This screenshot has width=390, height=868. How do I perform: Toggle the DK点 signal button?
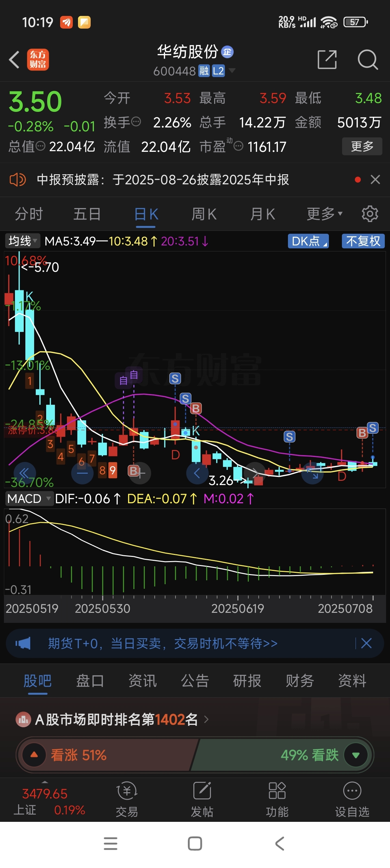coord(308,241)
